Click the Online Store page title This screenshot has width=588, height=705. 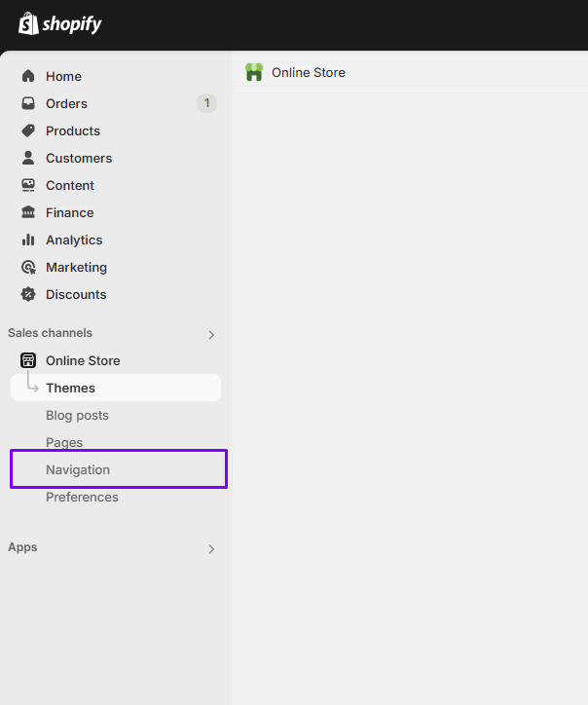(309, 72)
